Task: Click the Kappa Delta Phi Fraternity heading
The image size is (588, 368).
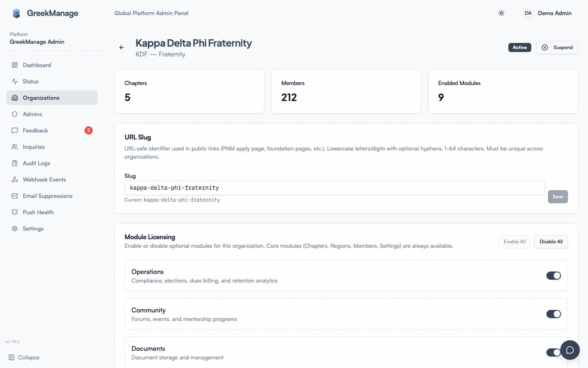Action: tap(194, 43)
